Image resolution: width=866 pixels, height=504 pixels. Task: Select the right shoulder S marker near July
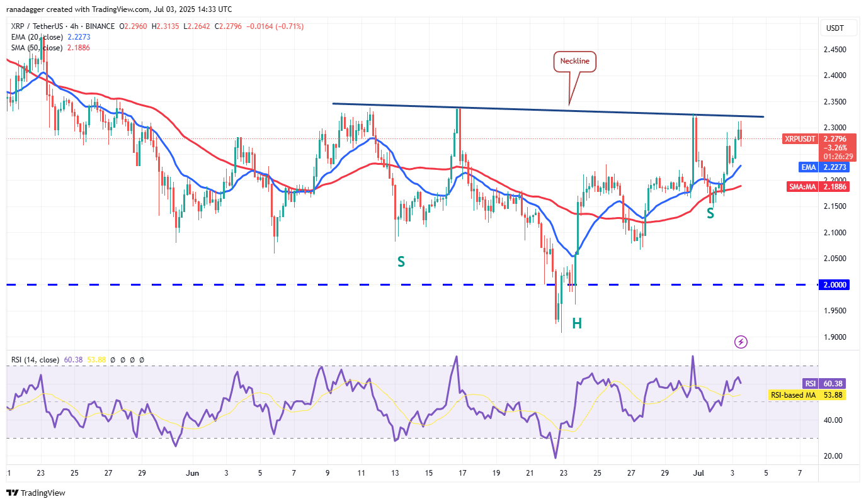pyautogui.click(x=710, y=213)
